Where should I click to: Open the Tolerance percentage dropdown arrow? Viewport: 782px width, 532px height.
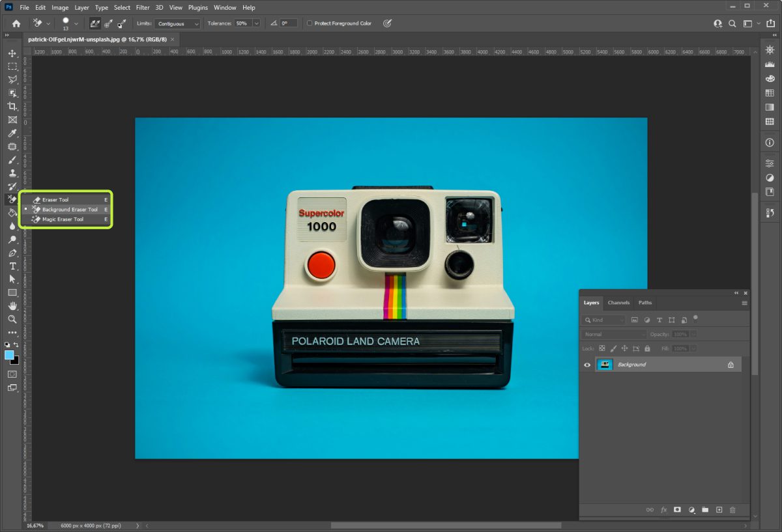[x=256, y=23]
